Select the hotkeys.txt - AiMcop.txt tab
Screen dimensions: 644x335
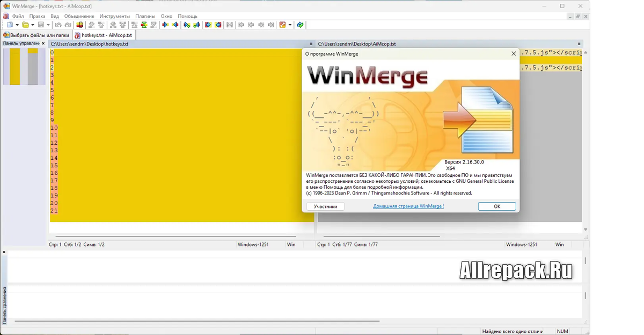(104, 35)
